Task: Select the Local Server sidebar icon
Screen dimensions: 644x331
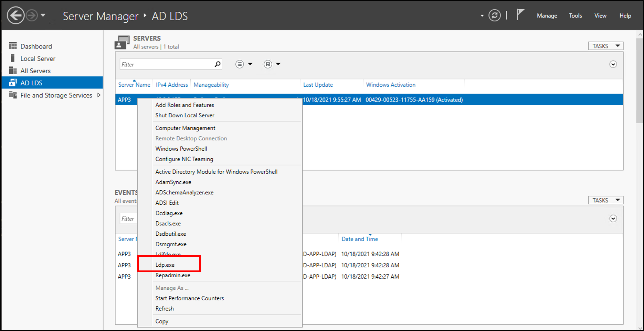Action: 13,58
